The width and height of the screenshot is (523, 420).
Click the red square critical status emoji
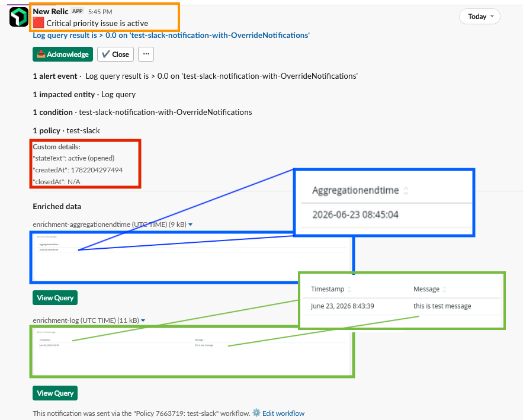click(x=38, y=23)
